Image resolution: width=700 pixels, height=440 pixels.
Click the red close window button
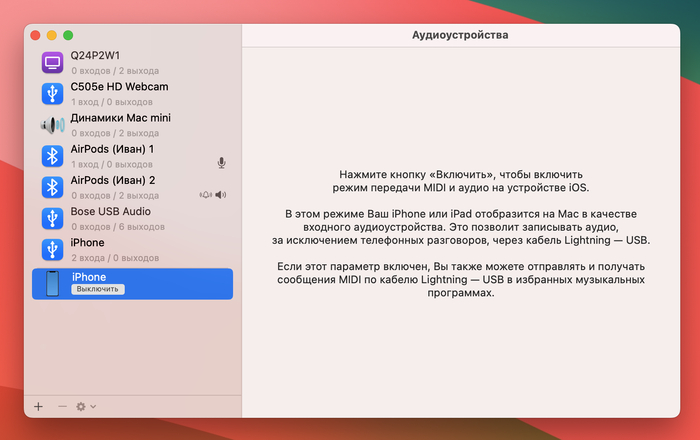35,35
